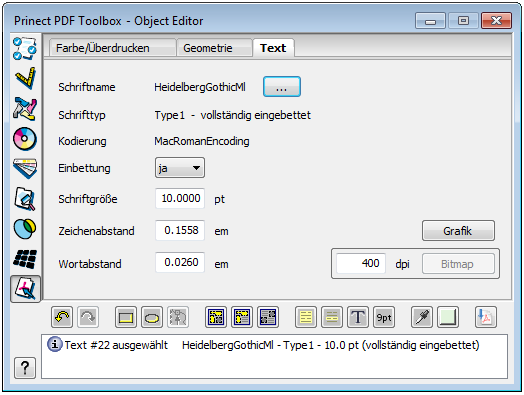The width and height of the screenshot is (524, 395).
Task: Click the 400 dpi input field
Action: [x=361, y=263]
